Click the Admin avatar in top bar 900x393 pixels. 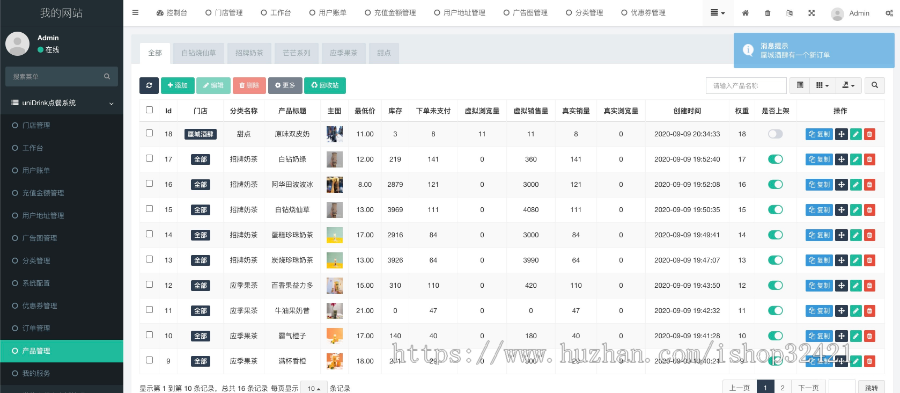click(x=837, y=13)
